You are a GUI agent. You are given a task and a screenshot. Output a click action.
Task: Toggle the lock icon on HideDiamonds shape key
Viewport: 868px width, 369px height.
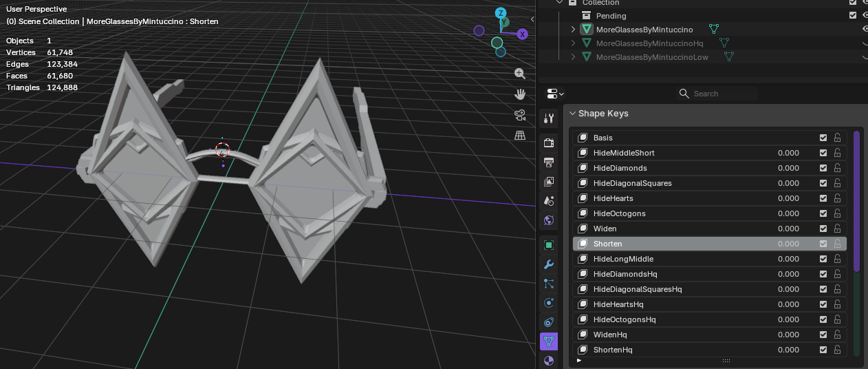click(x=837, y=168)
